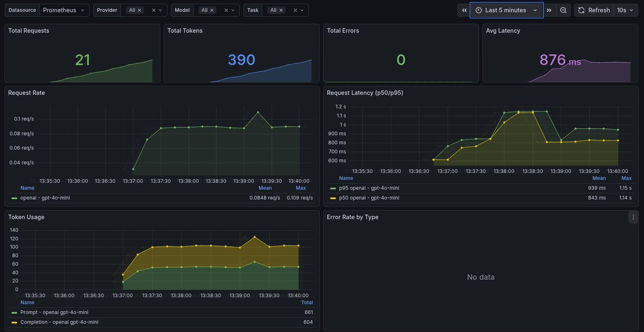Screen dimensions: 644x332
Task: Click the Token Usage panel title
Action: tap(26, 217)
